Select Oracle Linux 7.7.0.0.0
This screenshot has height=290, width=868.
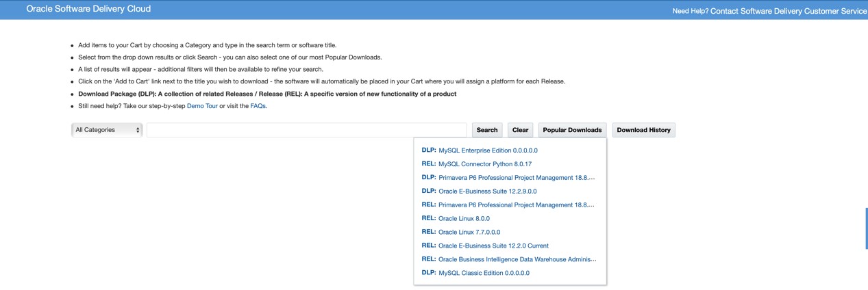(x=469, y=233)
